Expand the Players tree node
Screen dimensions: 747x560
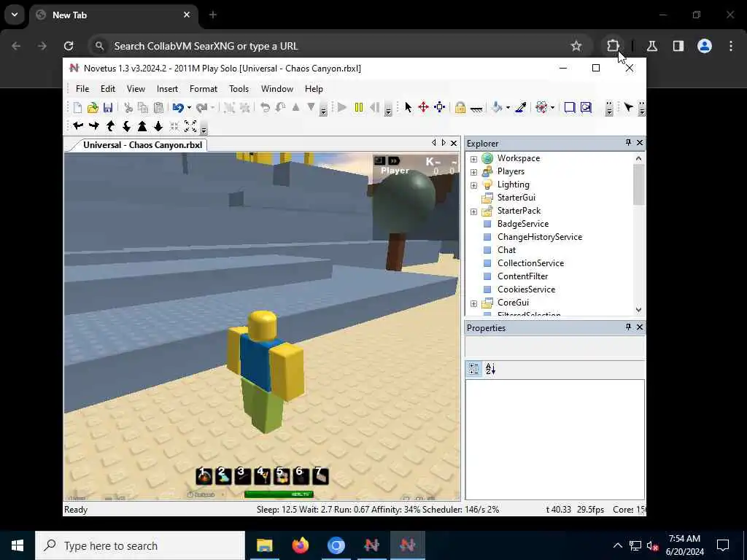point(473,172)
